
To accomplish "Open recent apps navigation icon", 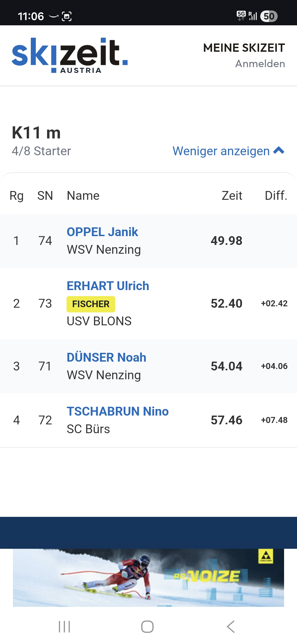I will click(x=64, y=627).
